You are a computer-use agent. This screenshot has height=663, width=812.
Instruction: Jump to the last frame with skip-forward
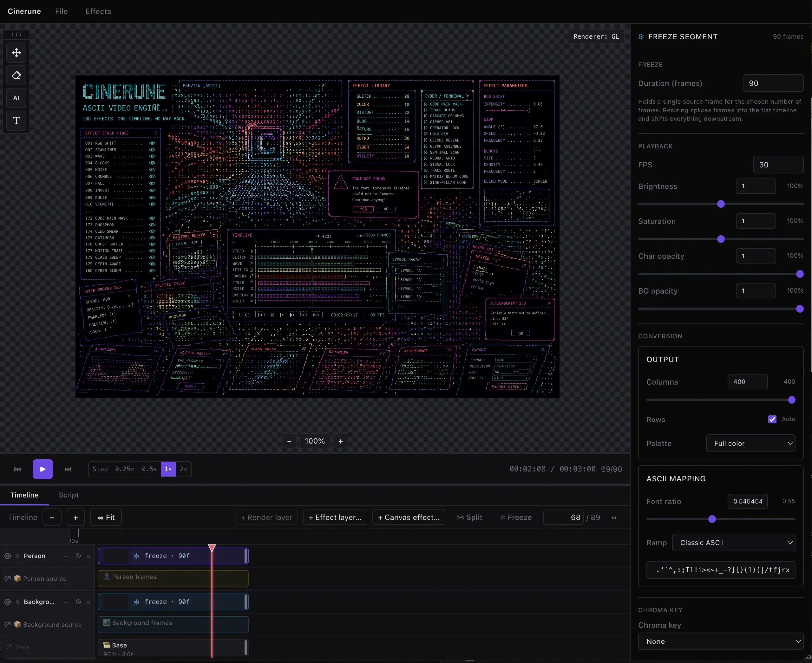(68, 469)
